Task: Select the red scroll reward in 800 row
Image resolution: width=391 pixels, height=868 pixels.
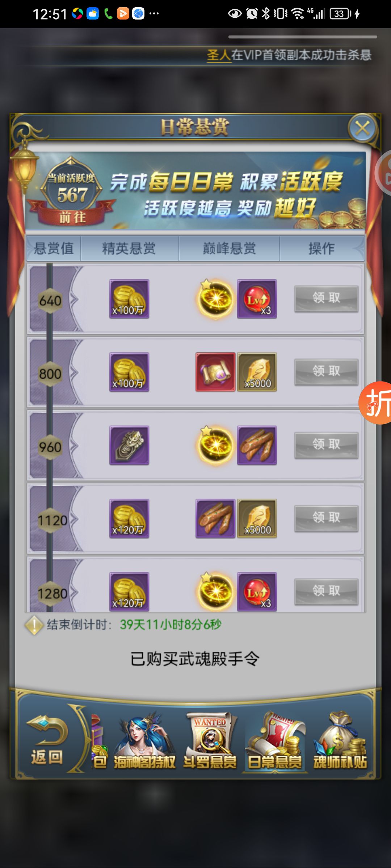Action: pos(215,372)
